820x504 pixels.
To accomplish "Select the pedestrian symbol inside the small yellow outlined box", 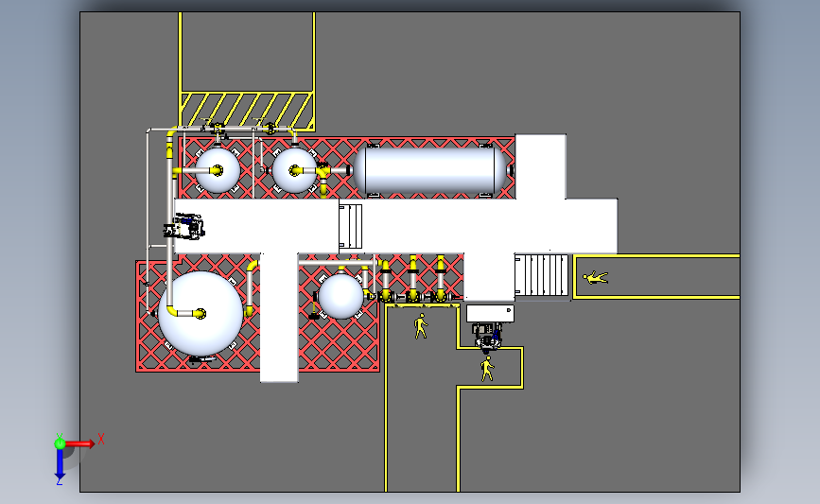I will click(487, 369).
